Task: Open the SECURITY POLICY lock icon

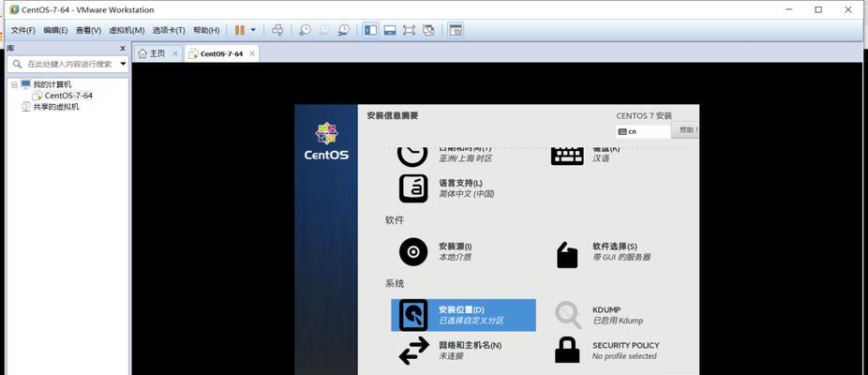Action: (567, 350)
